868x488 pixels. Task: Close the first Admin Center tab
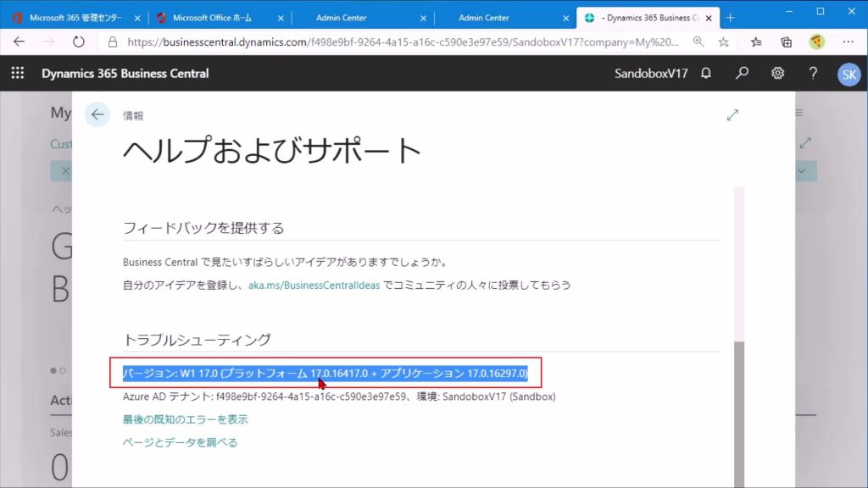(x=423, y=19)
